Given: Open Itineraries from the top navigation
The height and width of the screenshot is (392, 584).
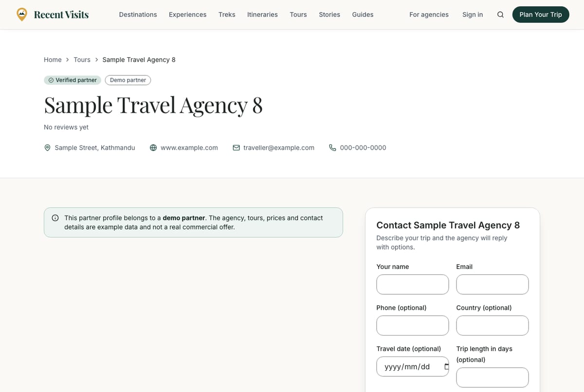Looking at the screenshot, I should (x=262, y=15).
